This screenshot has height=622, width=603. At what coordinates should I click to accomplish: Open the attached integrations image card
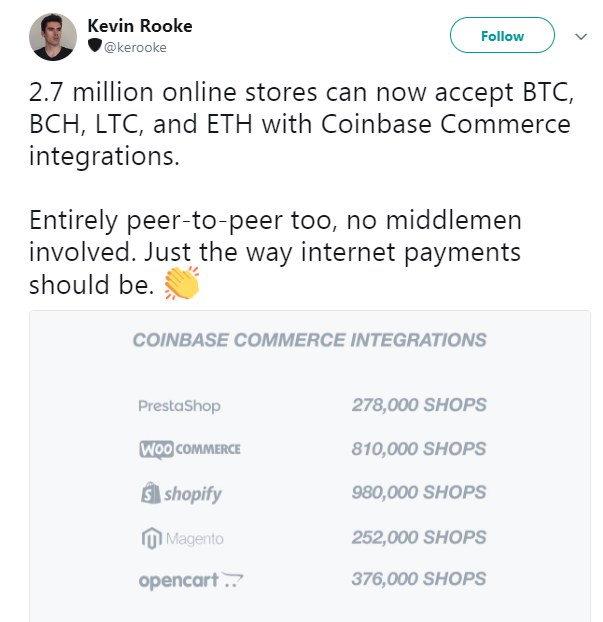[310, 466]
